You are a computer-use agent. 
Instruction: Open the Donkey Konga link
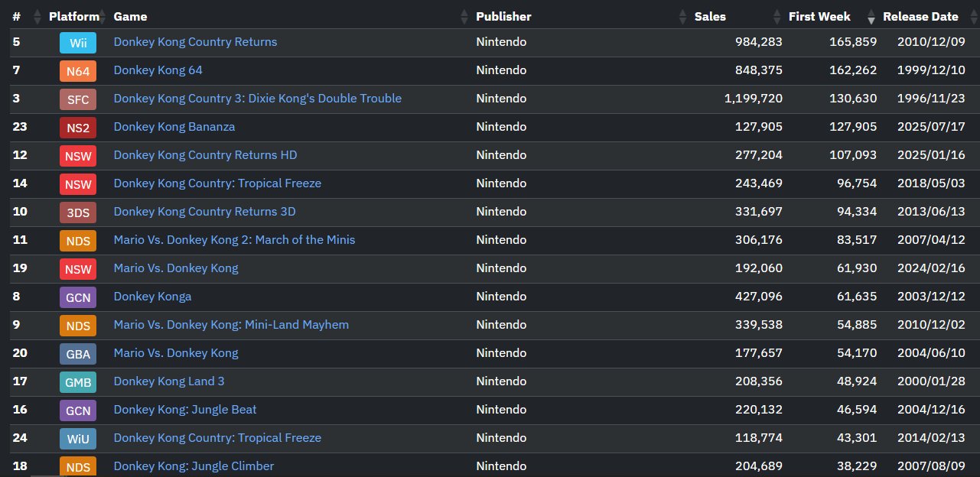(153, 297)
